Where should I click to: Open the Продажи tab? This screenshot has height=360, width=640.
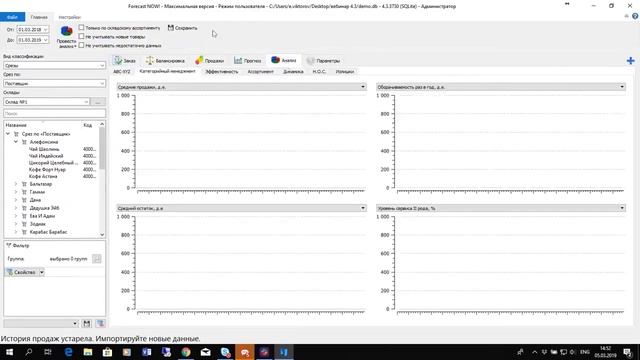209,60
